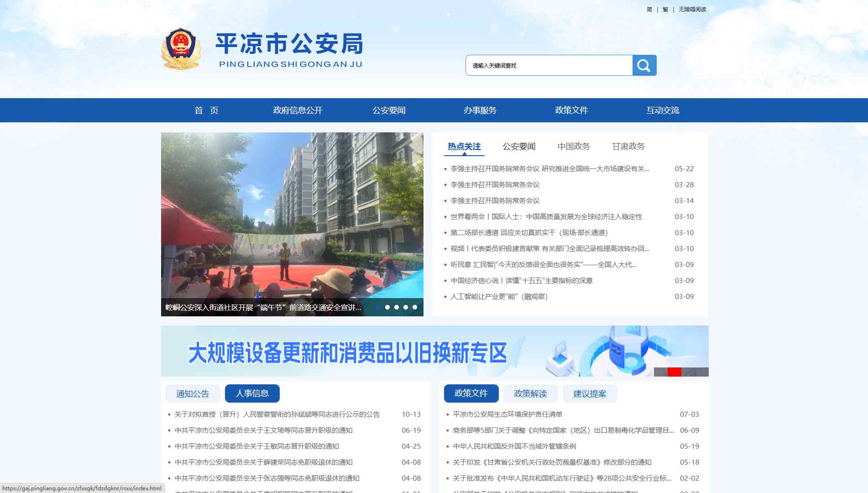Open the 03-14 李强主持召开国务院常务会议 article
This screenshot has height=493, width=868.
495,201
